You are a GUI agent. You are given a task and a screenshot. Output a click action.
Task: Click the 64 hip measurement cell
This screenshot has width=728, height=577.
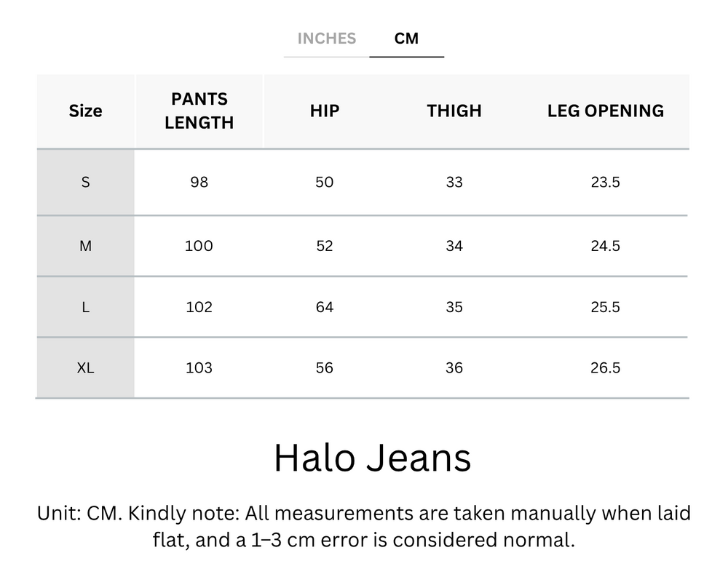coord(324,307)
